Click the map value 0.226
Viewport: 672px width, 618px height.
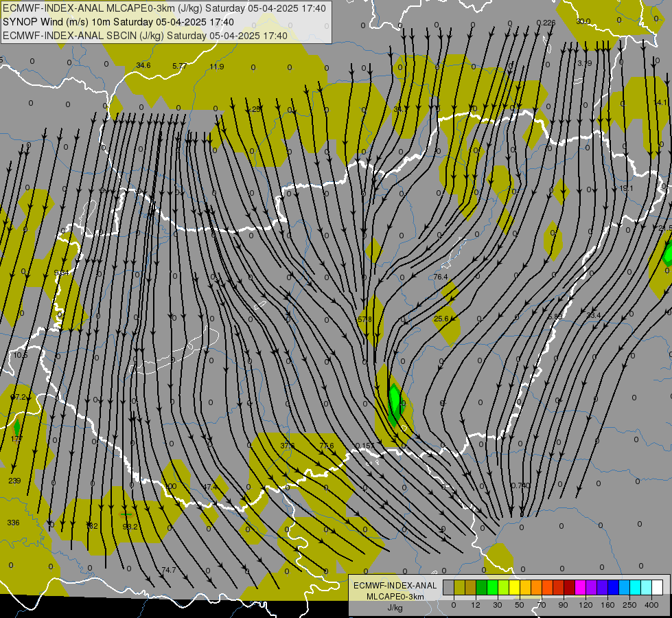point(546,23)
